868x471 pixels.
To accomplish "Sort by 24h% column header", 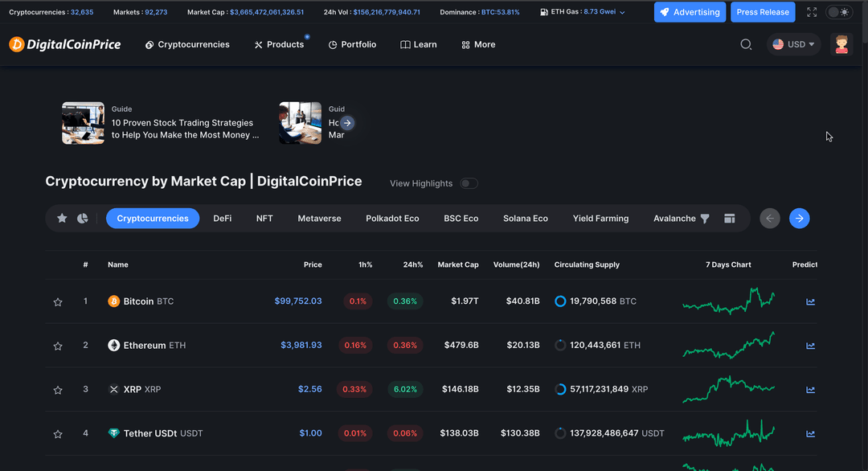I will click(x=413, y=264).
